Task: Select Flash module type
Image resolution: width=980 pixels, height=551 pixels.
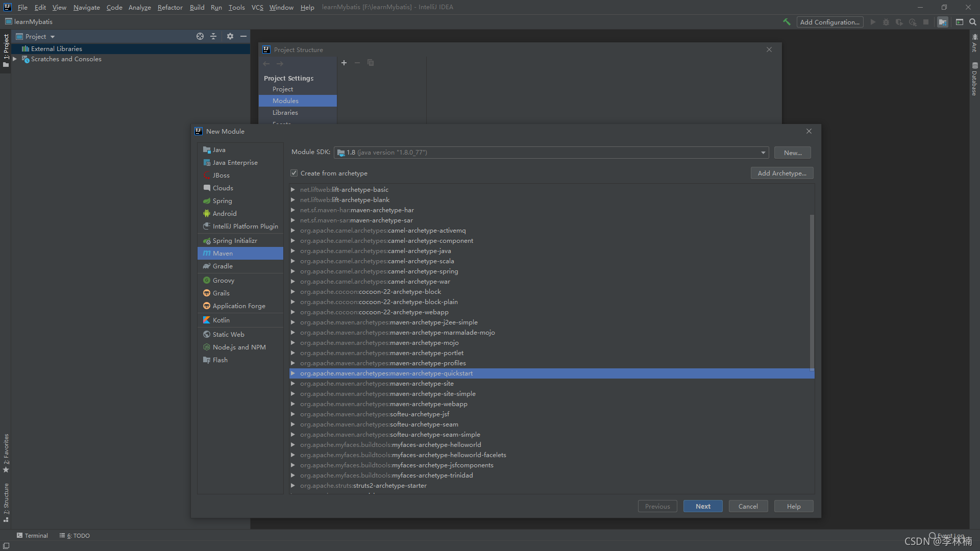Action: pos(240,360)
